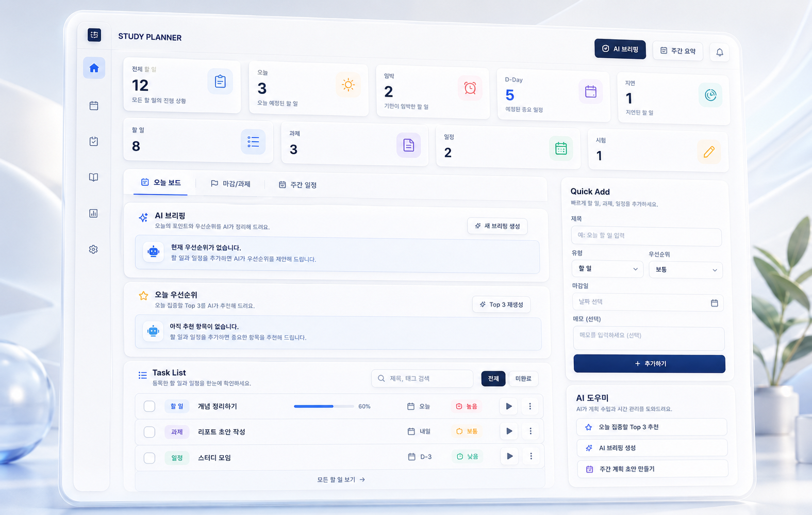Viewport: 812px width, 515px height.
Task: Expand the 유형 dropdown showing 할 일
Action: (x=607, y=269)
